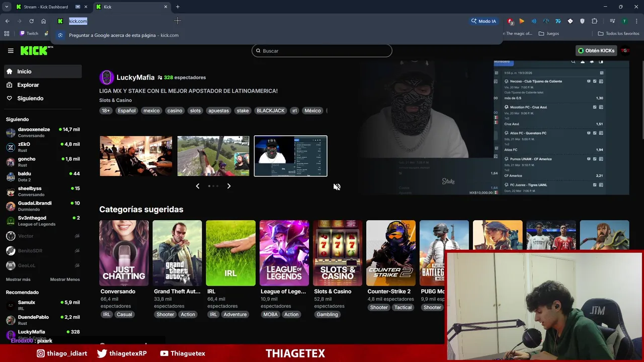The image size is (644, 362).
Task: Select the BLACKJACK tag
Action: [x=271, y=111]
